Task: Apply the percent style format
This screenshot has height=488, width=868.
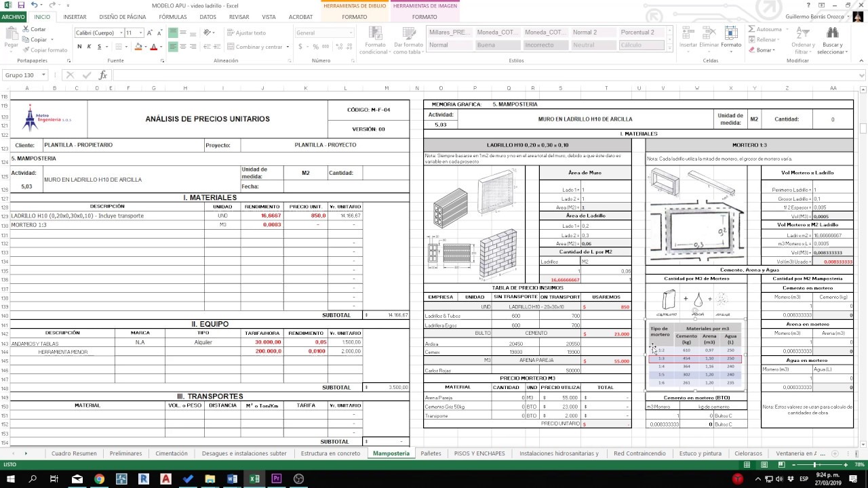Action: [316, 47]
